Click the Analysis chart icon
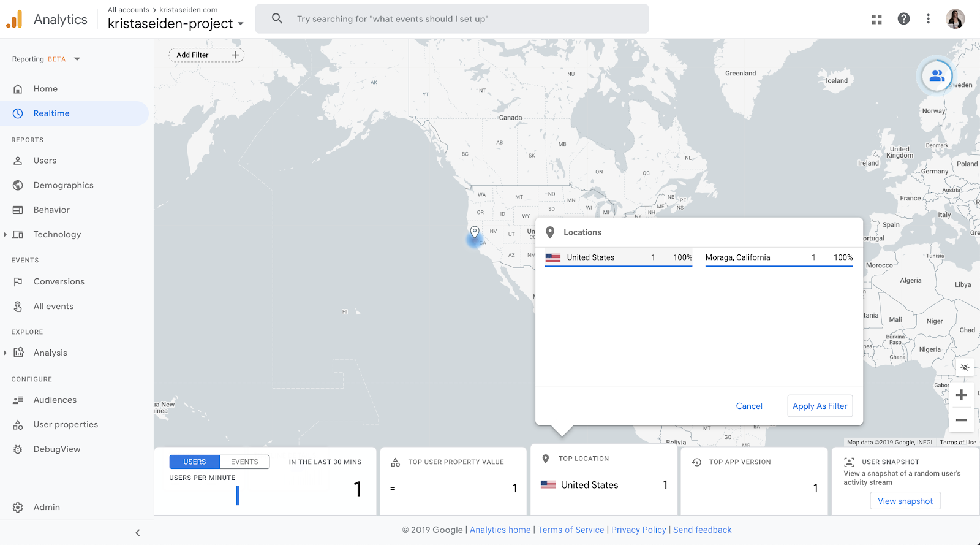Screen dimensions: 980x545 (18, 353)
